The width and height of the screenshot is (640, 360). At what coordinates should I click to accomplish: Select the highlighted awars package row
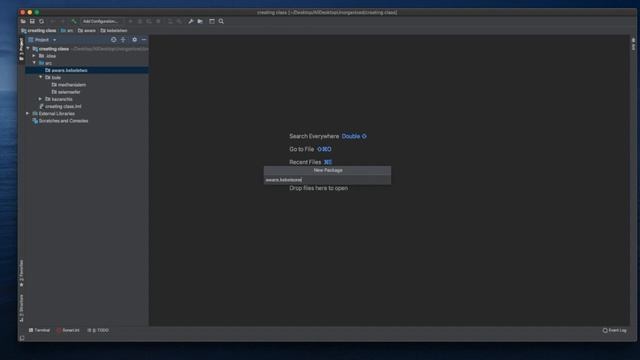[x=87, y=70]
